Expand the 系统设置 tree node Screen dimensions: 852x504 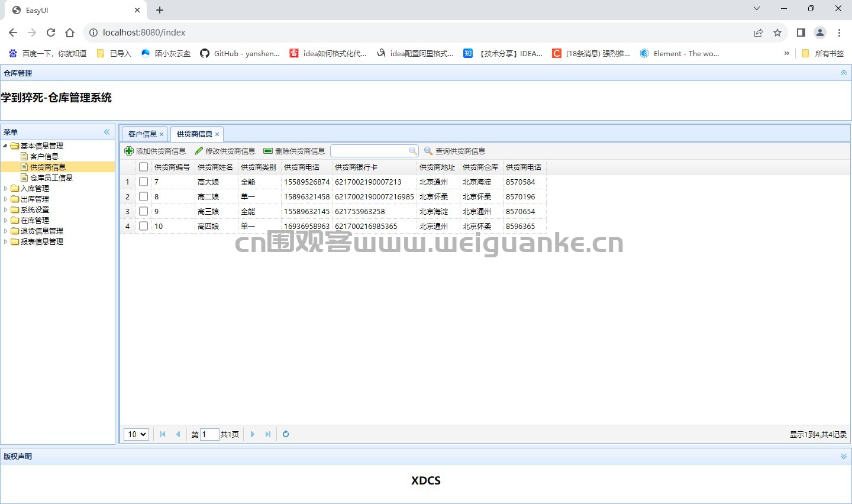click(5, 209)
